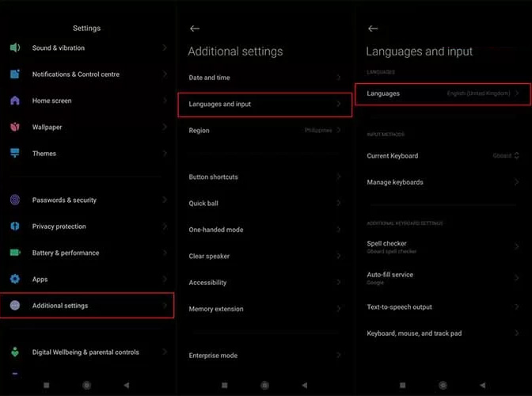Open Text-to-speech output settings
This screenshot has height=396, width=532.
tap(443, 307)
